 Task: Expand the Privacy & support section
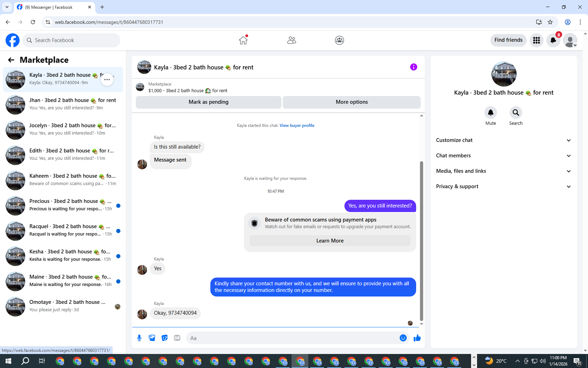[504, 186]
